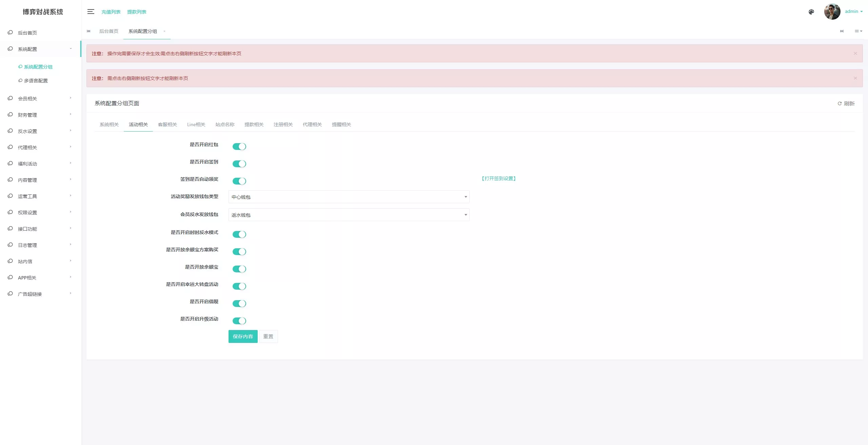Click the 保存内容 button
This screenshot has width=868, height=445.
pos(243,336)
